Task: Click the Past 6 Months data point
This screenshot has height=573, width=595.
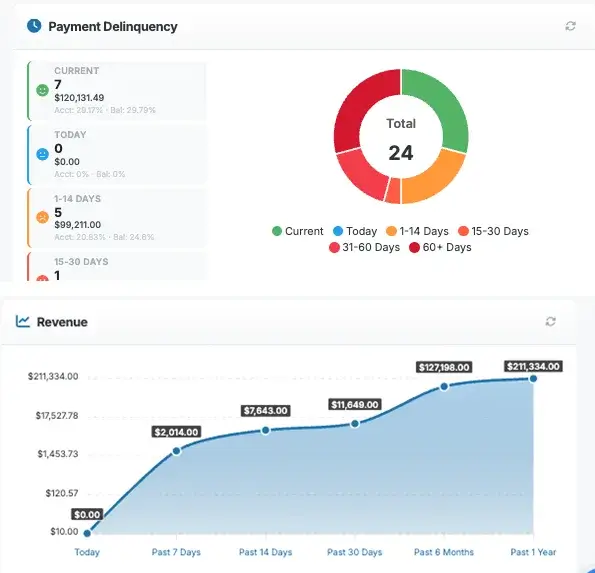Action: pyautogui.click(x=444, y=387)
